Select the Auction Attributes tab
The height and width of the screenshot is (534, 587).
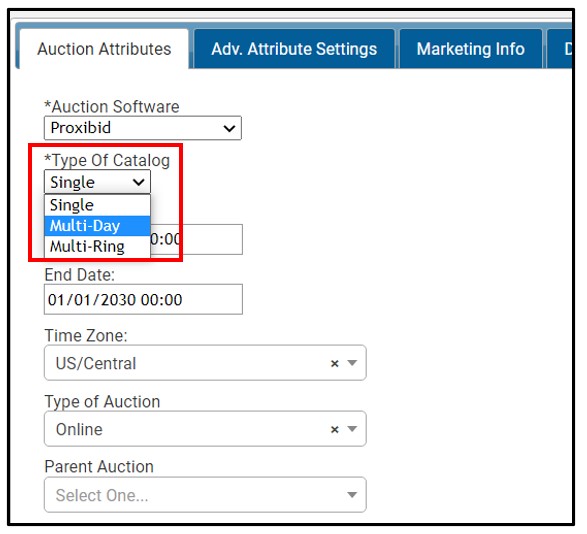click(104, 49)
